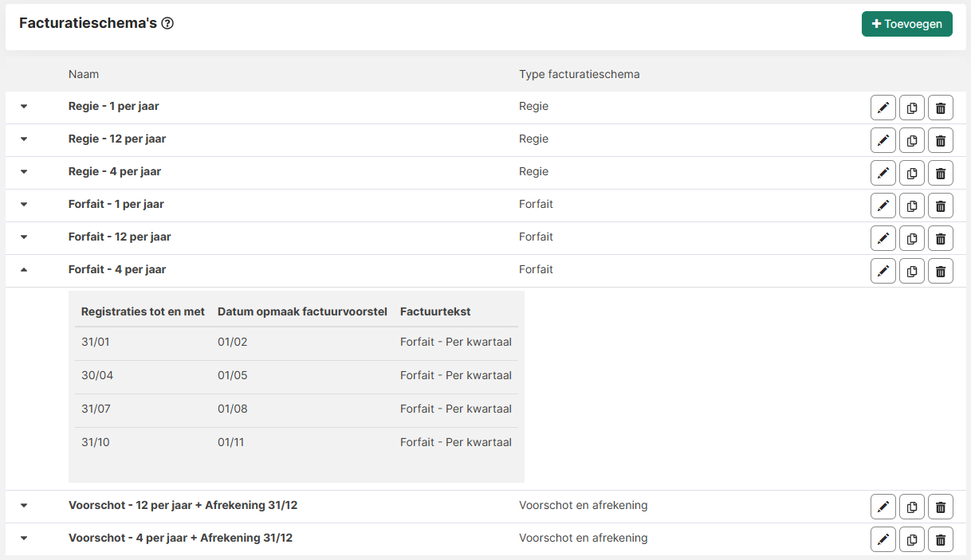This screenshot has height=560, width=971.
Task: Expand the Regie - 1 per jaar row
Action: click(24, 107)
